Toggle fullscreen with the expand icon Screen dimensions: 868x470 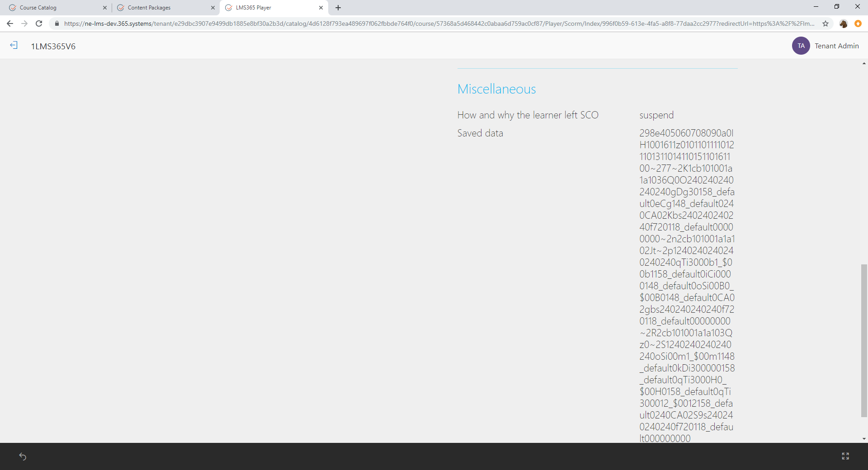845,456
